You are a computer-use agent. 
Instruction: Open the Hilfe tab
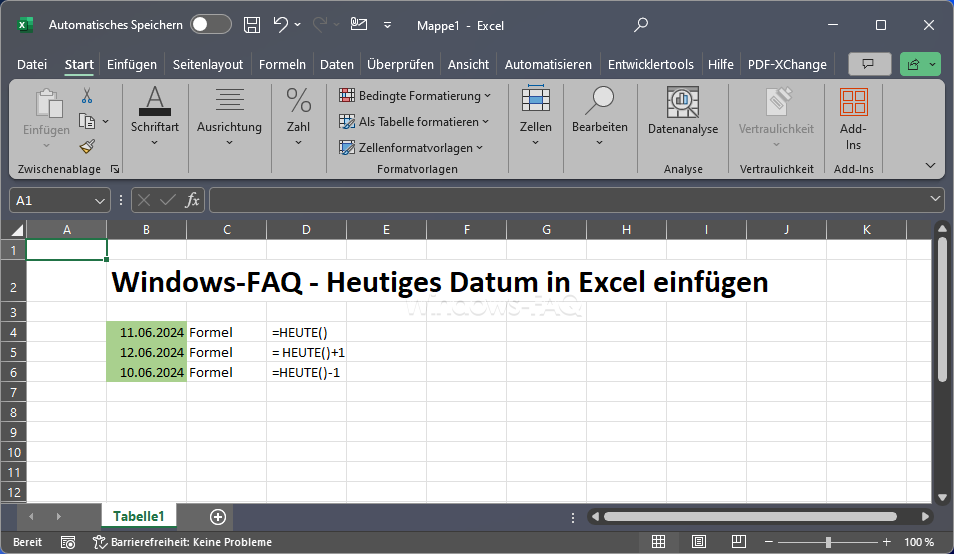[720, 64]
